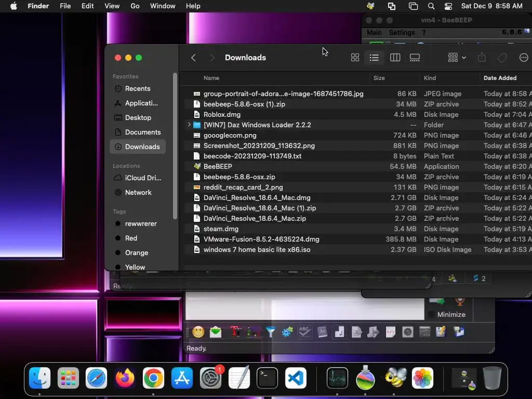Open the Finder group-by dropdown

tap(457, 58)
